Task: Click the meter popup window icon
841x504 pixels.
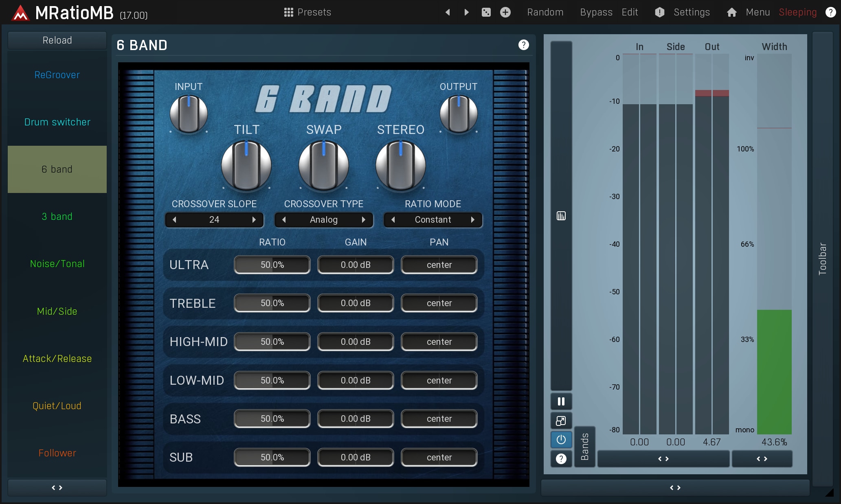Action: (561, 421)
